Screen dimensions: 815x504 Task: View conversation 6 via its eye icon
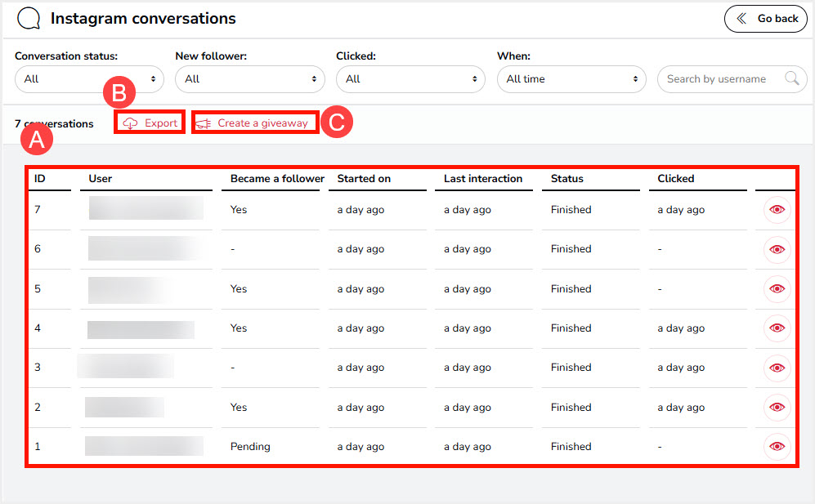coord(777,249)
